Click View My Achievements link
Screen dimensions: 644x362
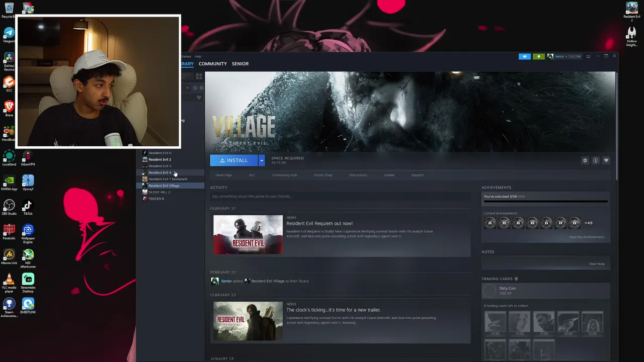click(x=587, y=237)
